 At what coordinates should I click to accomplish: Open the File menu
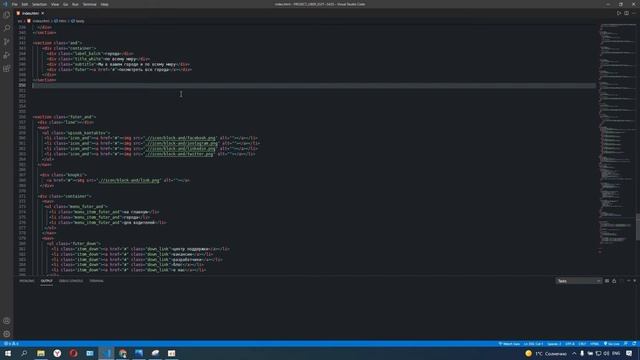15,4
